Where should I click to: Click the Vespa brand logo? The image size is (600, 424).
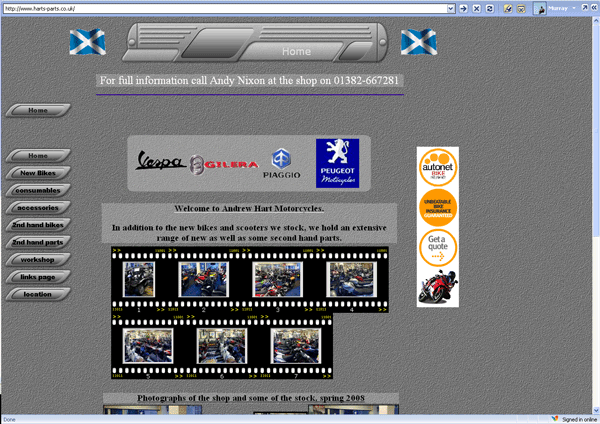click(x=160, y=161)
